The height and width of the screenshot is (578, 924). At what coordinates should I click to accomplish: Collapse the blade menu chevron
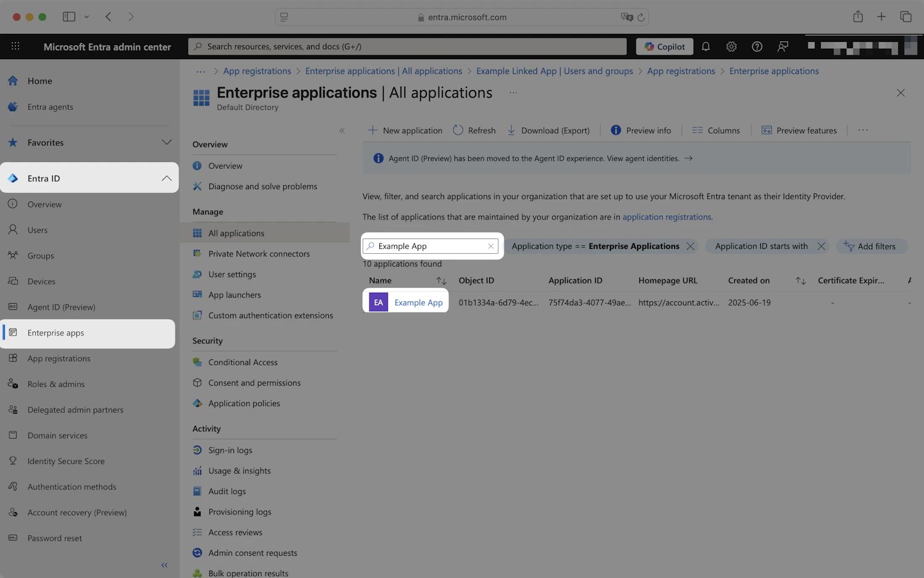(342, 131)
